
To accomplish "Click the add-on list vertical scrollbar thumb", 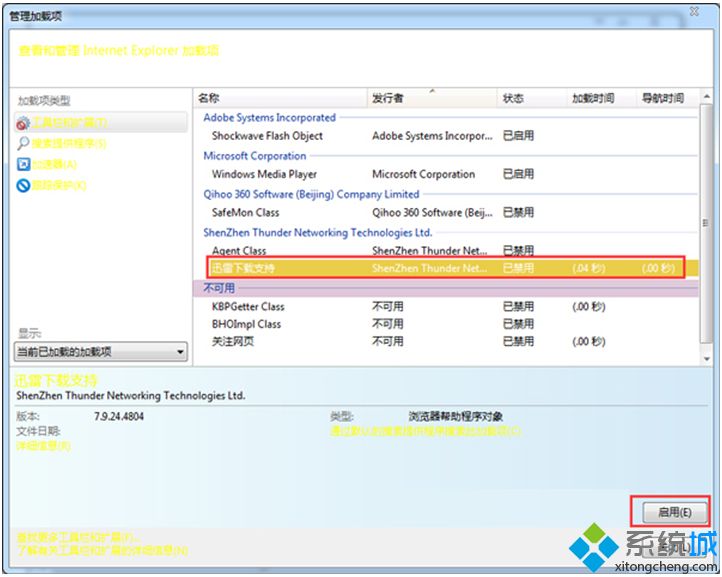I will (x=706, y=223).
